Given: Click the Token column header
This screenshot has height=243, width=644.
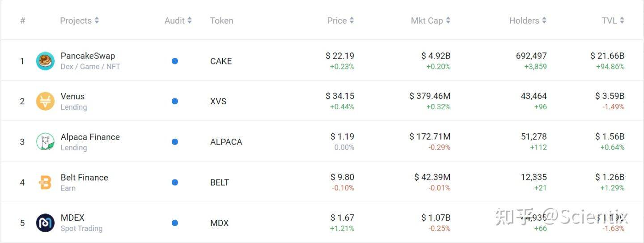Looking at the screenshot, I should pyautogui.click(x=221, y=21).
